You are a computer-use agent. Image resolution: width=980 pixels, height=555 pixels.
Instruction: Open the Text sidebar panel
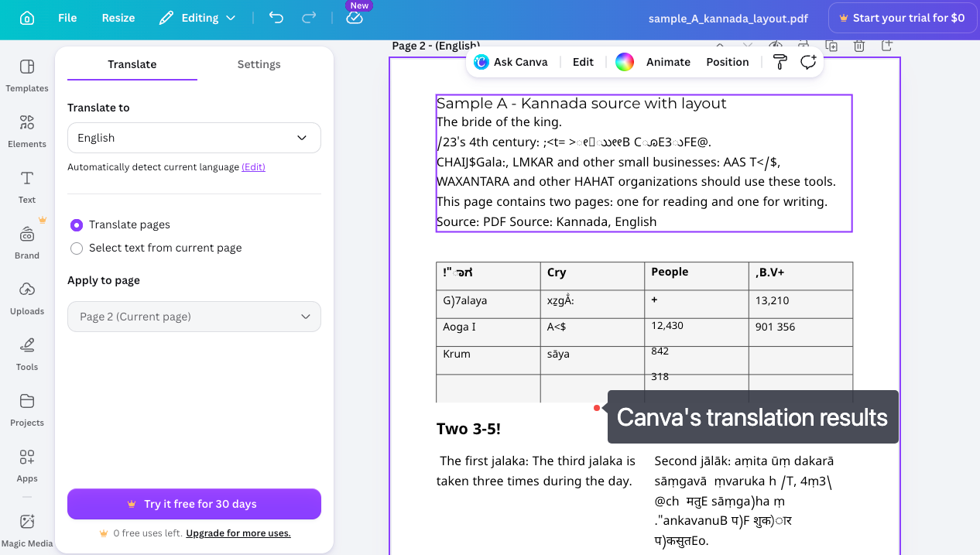click(x=27, y=187)
